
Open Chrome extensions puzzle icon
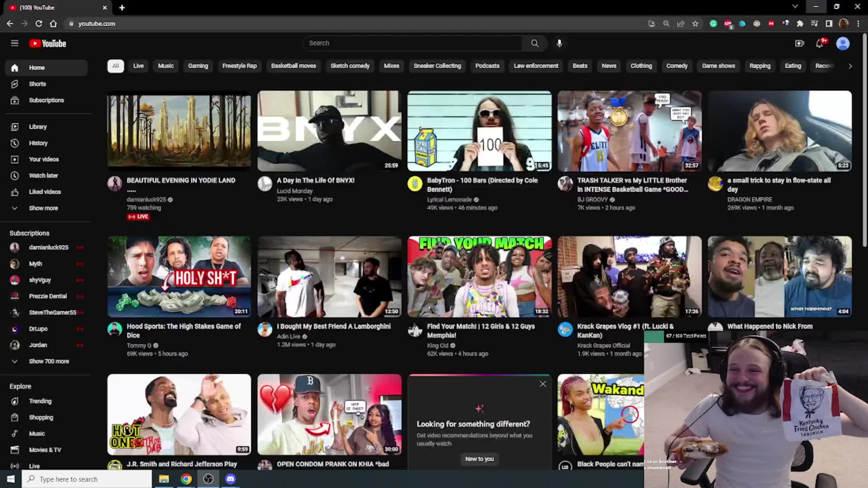[800, 23]
